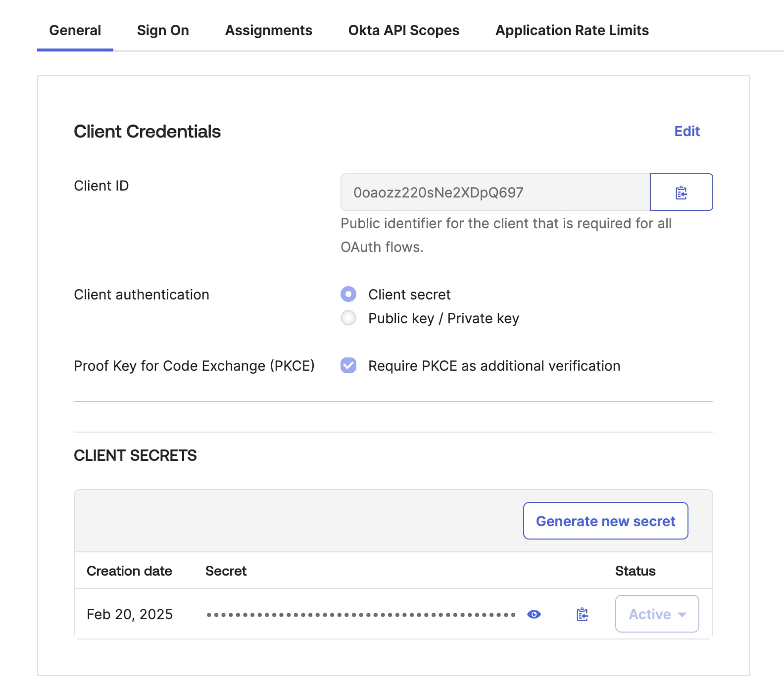This screenshot has width=784, height=689.
Task: Open the Active status dropdown
Action: (x=657, y=614)
